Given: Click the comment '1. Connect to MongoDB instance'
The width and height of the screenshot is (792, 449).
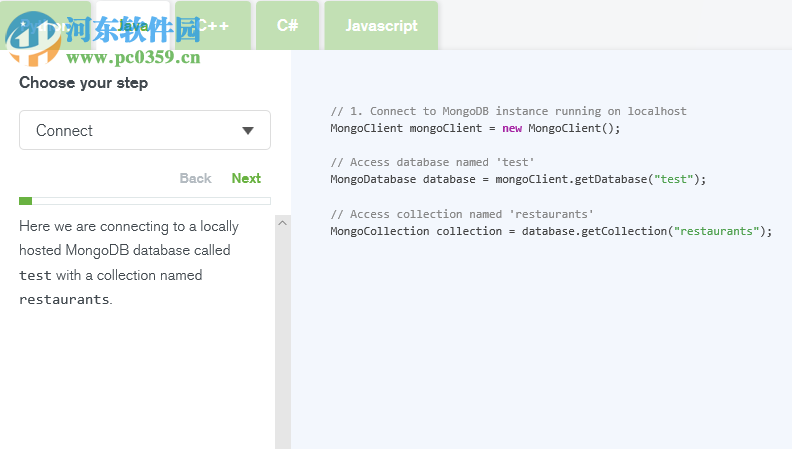Looking at the screenshot, I should click(509, 111).
